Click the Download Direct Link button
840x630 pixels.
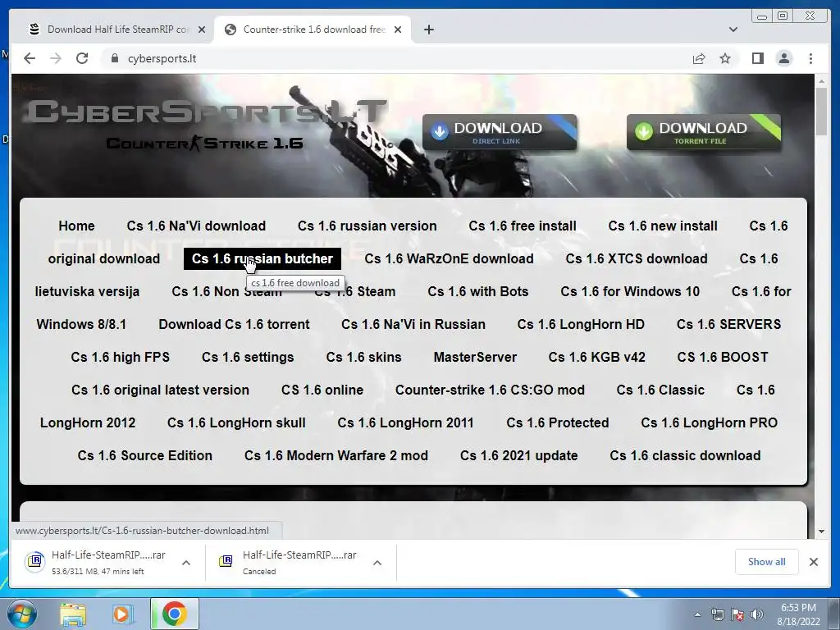tap(500, 132)
